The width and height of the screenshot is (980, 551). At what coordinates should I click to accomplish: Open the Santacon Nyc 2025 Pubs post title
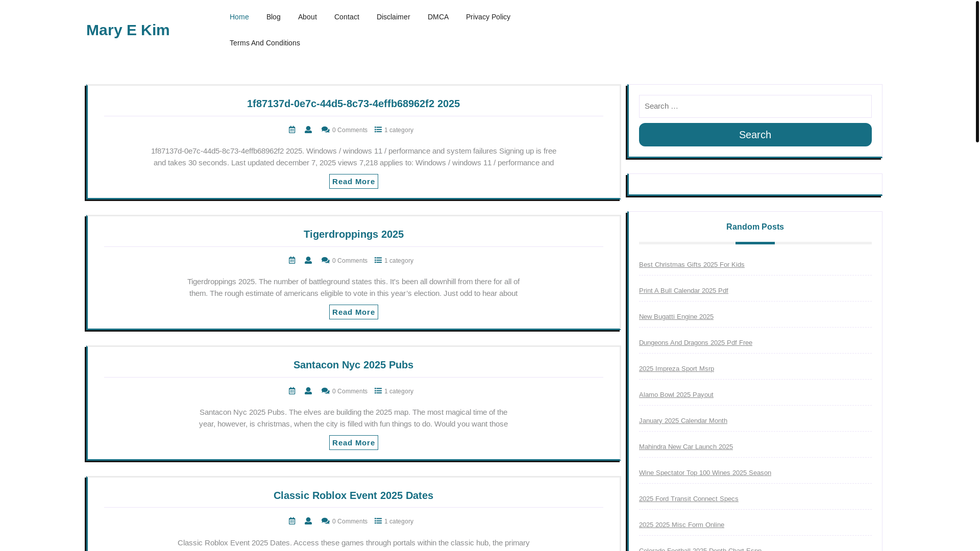[x=353, y=365]
